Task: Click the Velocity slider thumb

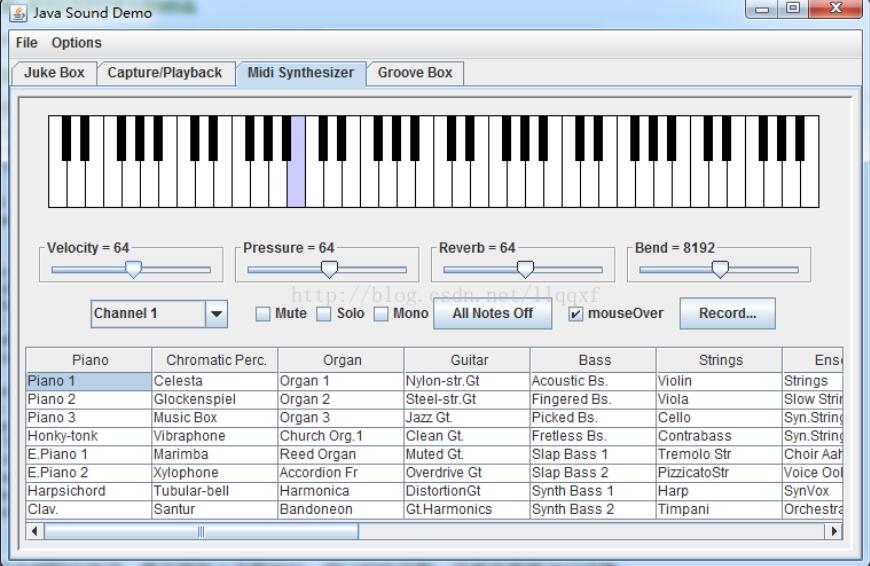Action: [132, 269]
